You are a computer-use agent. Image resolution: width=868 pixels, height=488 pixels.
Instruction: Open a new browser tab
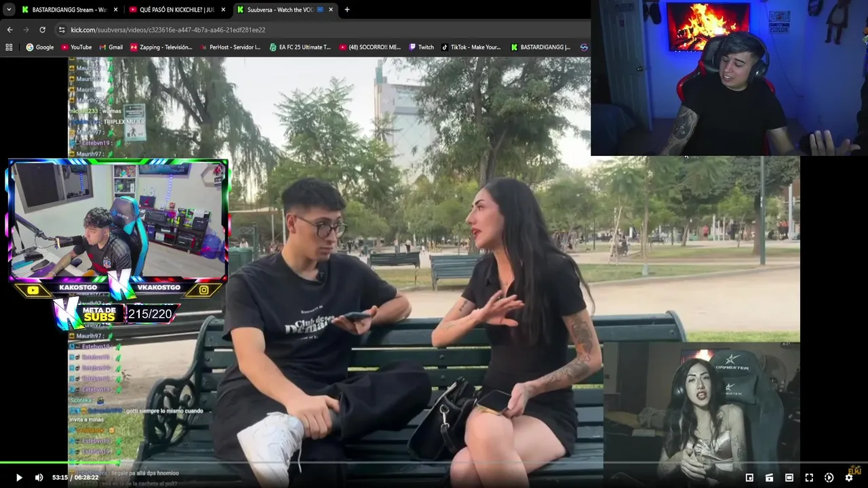tap(347, 9)
